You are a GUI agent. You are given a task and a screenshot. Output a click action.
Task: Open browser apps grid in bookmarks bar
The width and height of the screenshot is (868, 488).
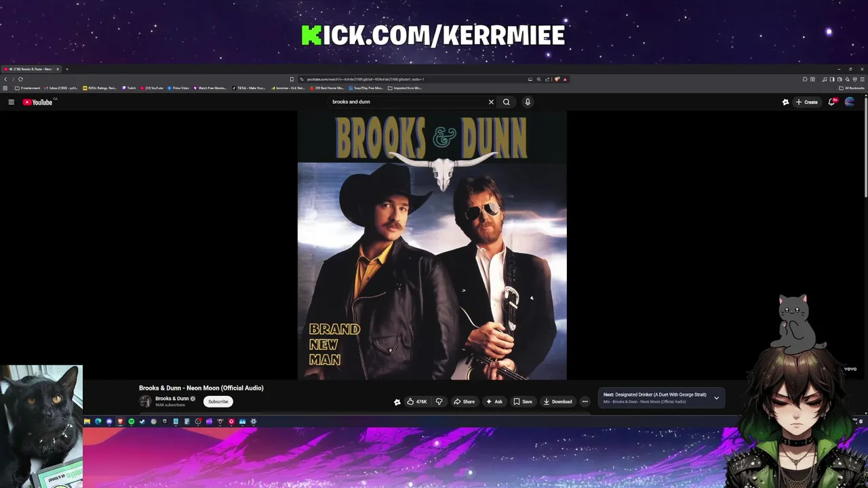point(5,88)
